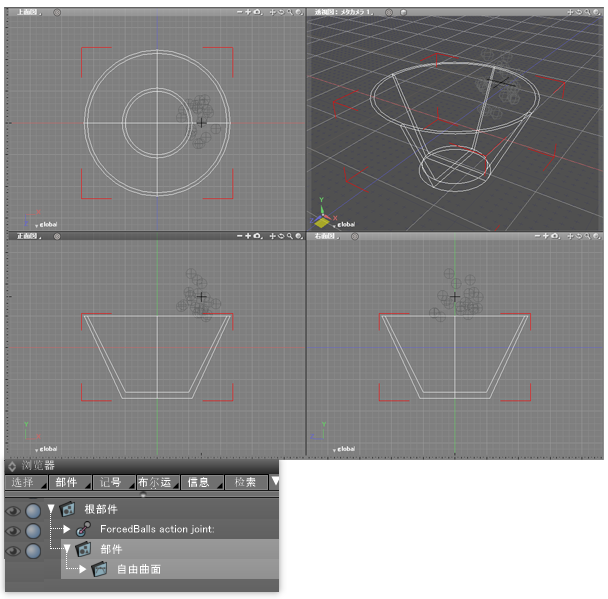
Task: Click the plus zoom-in icon in top view
Action: 247,12
